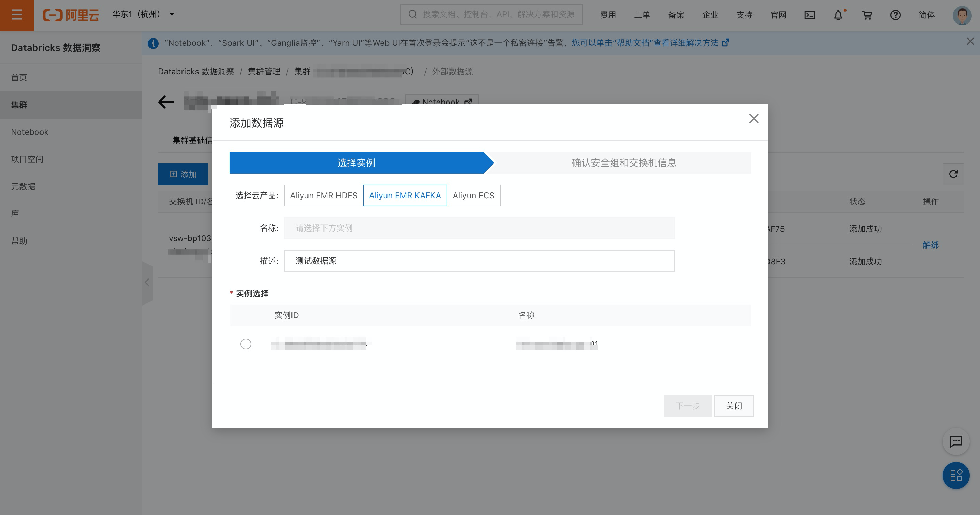Expand the 华东1（杭州）region dropdown

143,14
